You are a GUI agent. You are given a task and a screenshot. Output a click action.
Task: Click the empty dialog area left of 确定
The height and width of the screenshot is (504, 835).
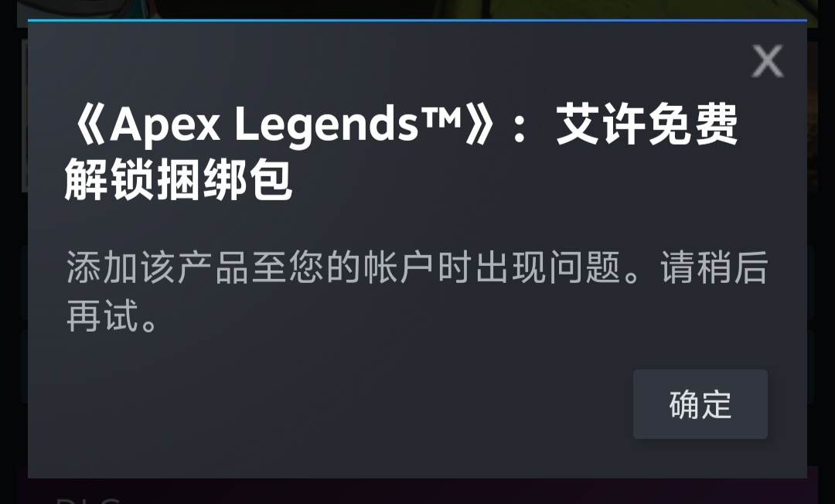pyautogui.click(x=330, y=404)
